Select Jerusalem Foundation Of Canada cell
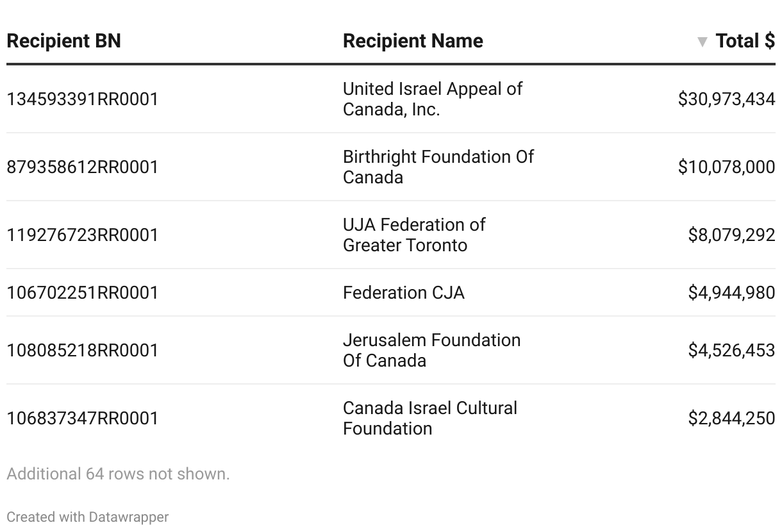 coord(431,350)
